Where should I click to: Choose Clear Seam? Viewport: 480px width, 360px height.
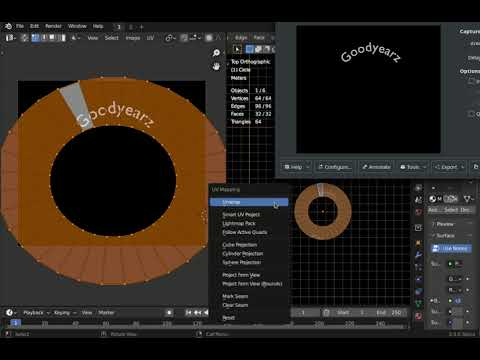coord(249,305)
